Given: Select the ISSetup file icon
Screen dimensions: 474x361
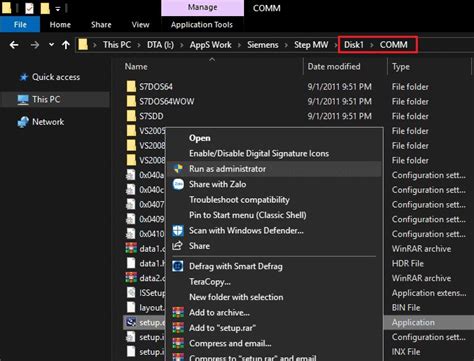Looking at the screenshot, I should pyautogui.click(x=131, y=293).
